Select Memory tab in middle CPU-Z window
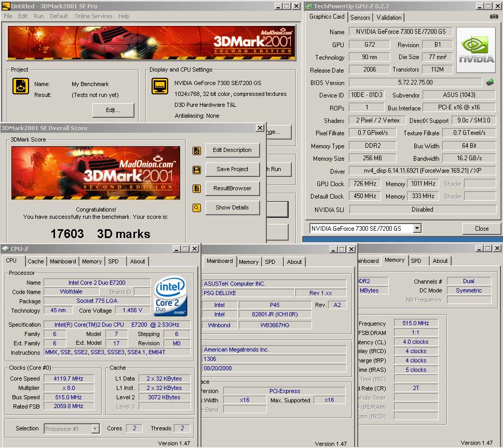 249,262
